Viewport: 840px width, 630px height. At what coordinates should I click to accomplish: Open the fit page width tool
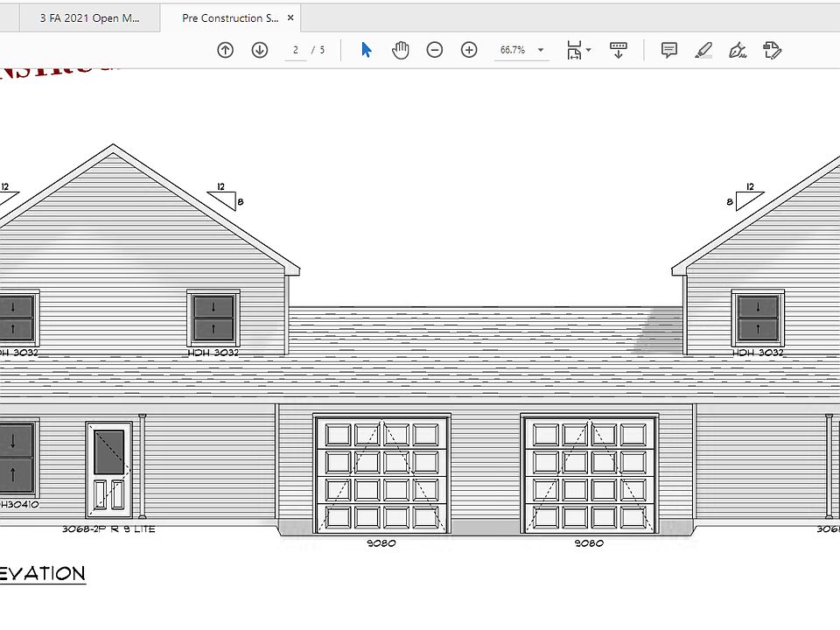(x=574, y=51)
